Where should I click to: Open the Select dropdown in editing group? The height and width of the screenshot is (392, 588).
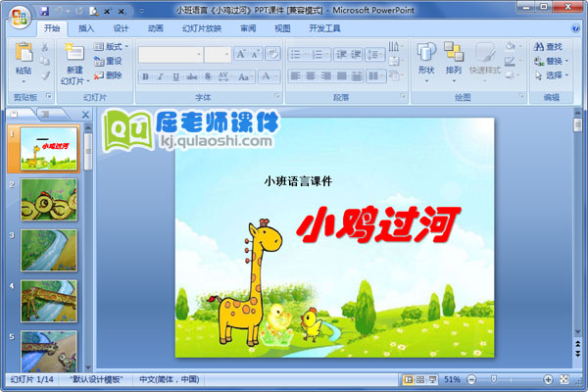coord(551,75)
